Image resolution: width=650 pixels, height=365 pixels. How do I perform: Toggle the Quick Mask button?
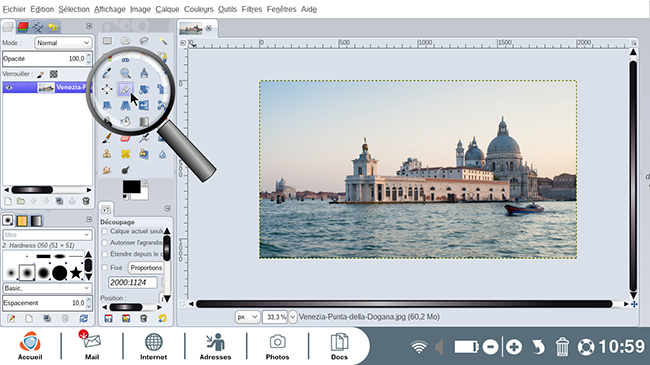tap(182, 304)
